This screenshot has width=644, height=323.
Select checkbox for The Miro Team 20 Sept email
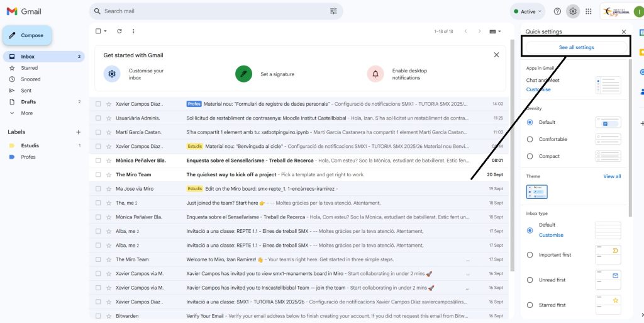point(98,174)
